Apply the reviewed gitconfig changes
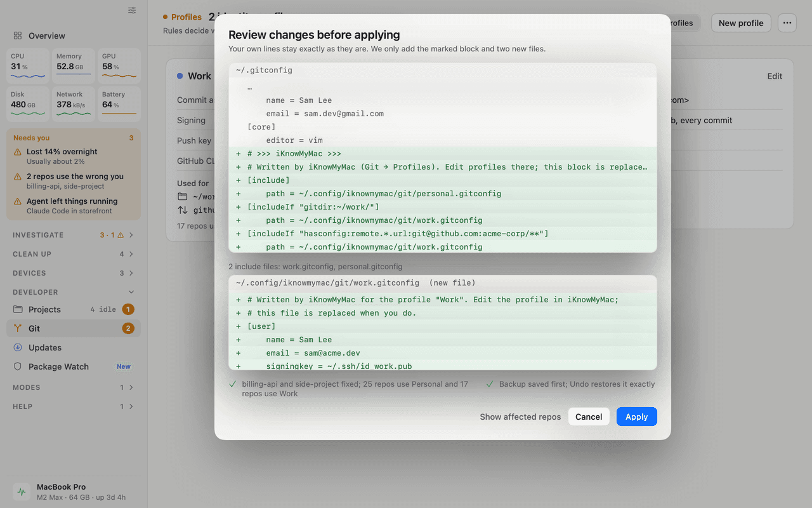Image resolution: width=812 pixels, height=508 pixels. pos(636,417)
